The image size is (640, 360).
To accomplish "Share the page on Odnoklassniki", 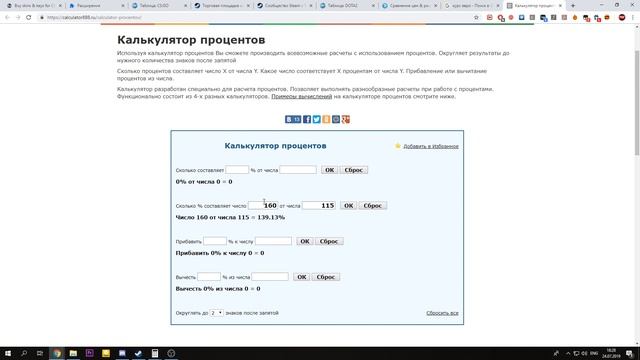I will click(326, 119).
